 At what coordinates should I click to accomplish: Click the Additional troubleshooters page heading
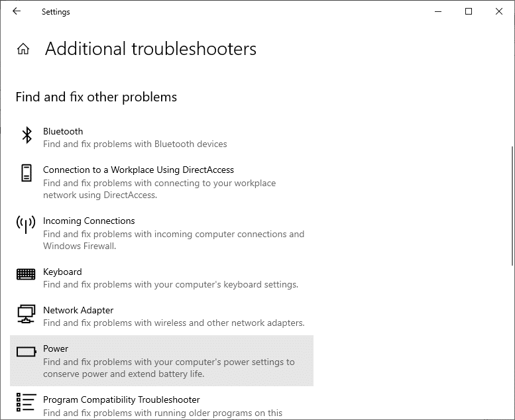[150, 49]
